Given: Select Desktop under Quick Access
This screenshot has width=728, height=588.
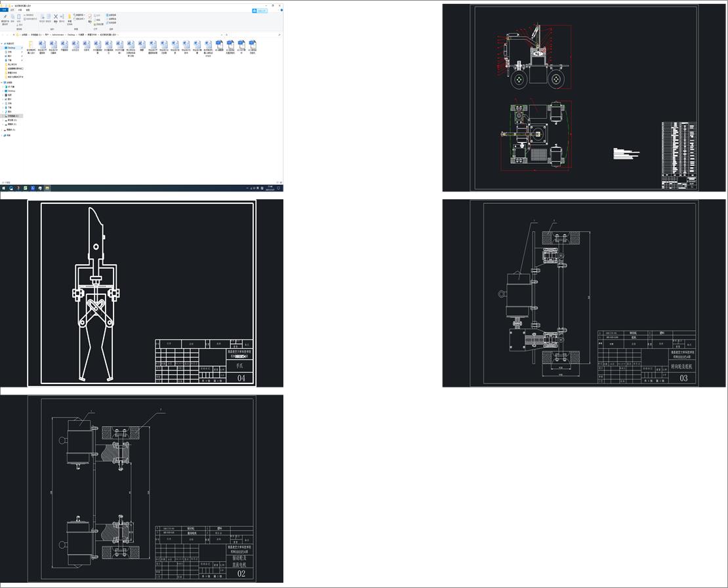Looking at the screenshot, I should 11,48.
